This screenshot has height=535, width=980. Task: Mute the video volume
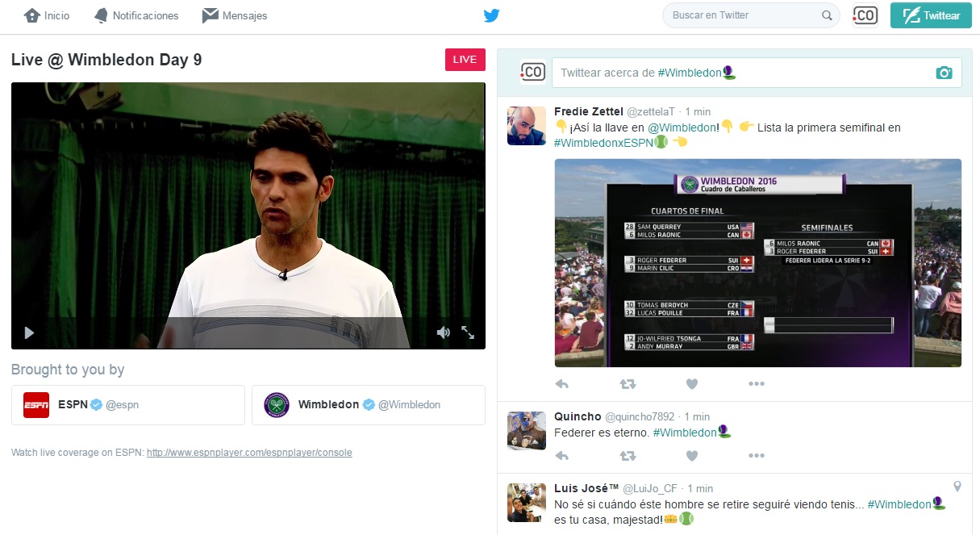click(443, 332)
